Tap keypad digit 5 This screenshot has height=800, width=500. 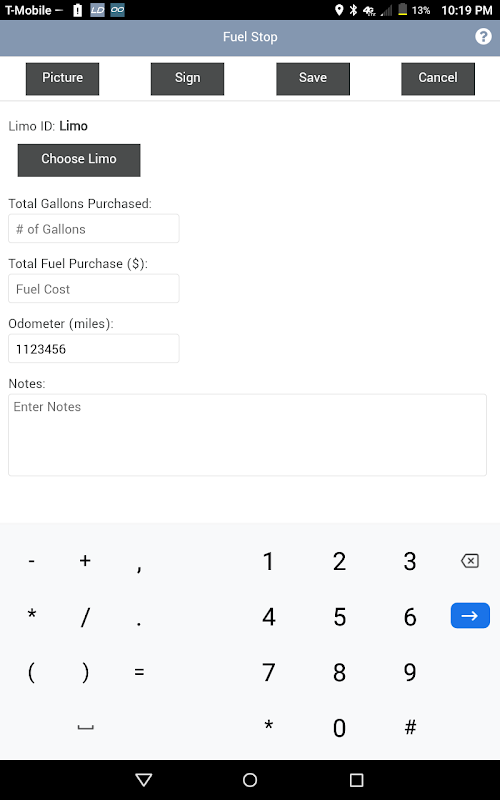339,617
